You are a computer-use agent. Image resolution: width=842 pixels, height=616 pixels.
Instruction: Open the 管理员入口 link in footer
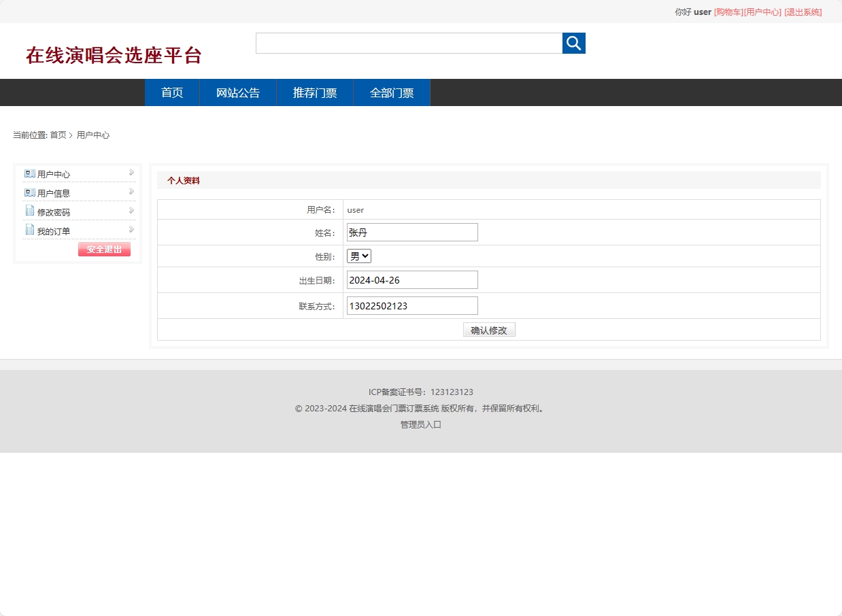[x=420, y=424]
